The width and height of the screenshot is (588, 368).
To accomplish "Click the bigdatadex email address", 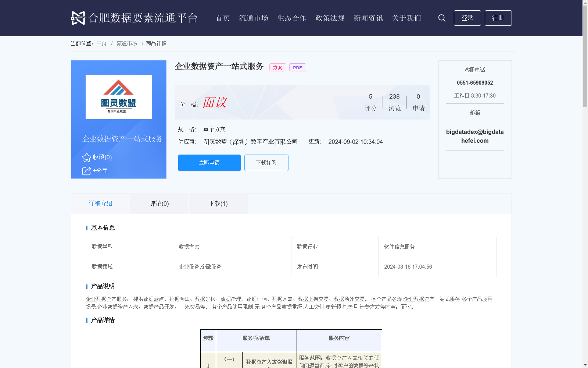I will coord(475,136).
